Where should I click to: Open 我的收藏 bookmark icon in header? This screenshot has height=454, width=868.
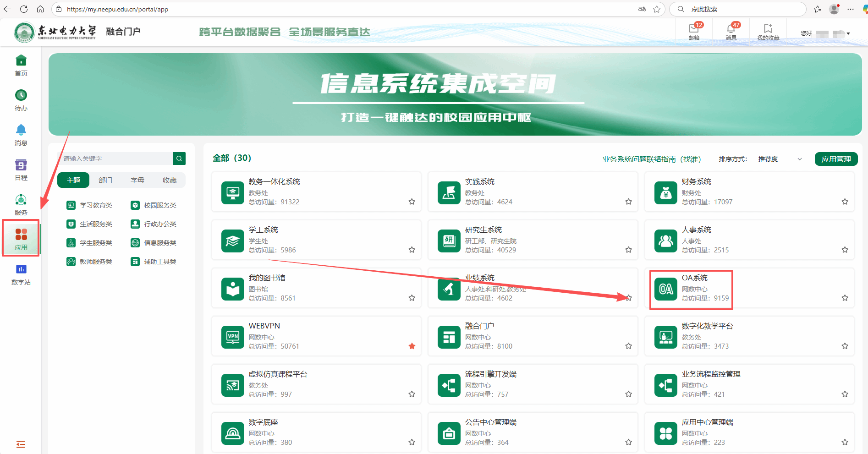tap(768, 29)
